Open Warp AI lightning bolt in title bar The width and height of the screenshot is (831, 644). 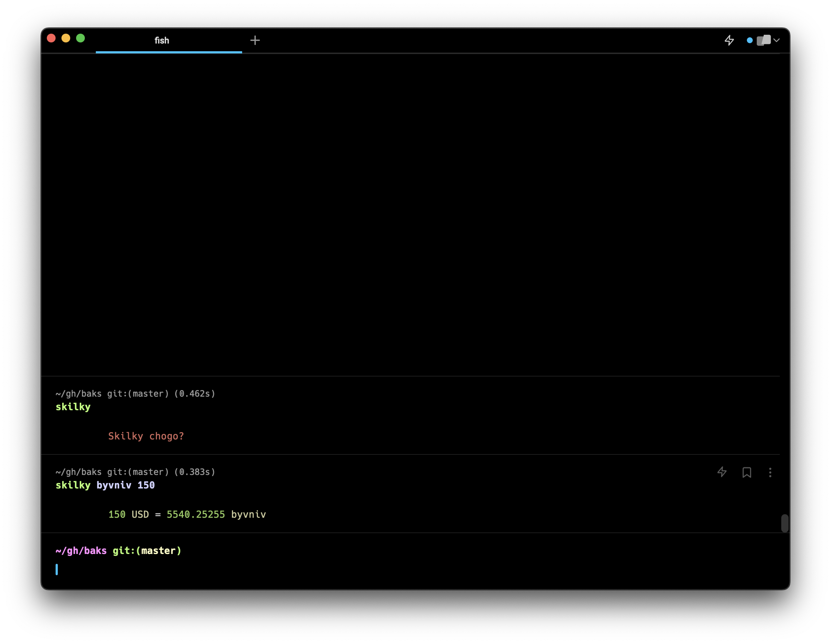[x=729, y=40]
